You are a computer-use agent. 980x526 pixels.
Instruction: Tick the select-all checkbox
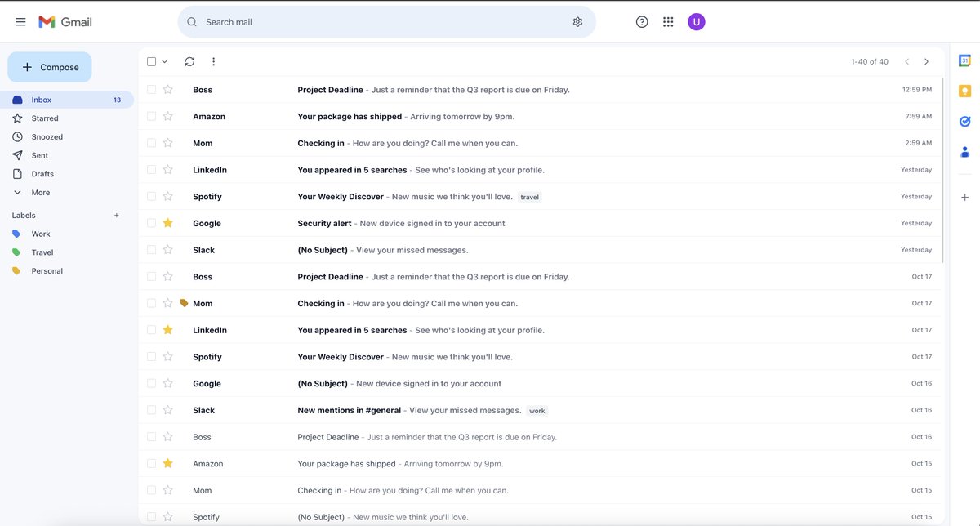pos(151,61)
